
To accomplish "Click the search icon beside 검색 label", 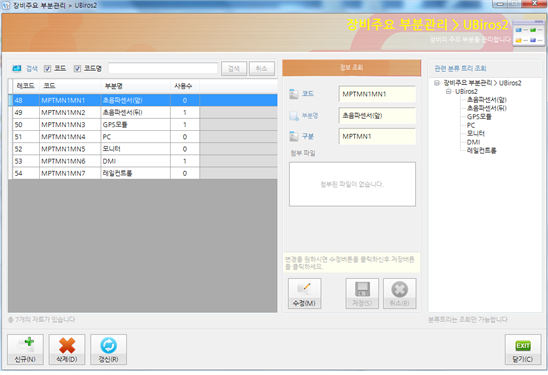I will [x=17, y=68].
